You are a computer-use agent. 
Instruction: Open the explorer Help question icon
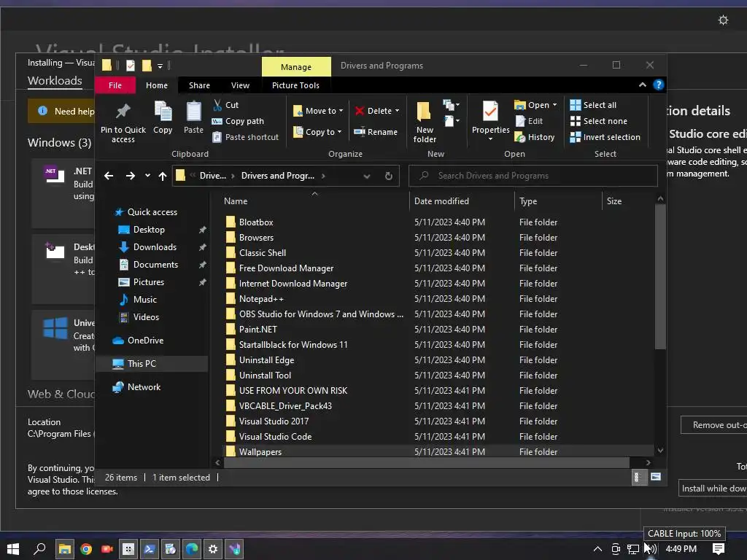pyautogui.click(x=659, y=85)
